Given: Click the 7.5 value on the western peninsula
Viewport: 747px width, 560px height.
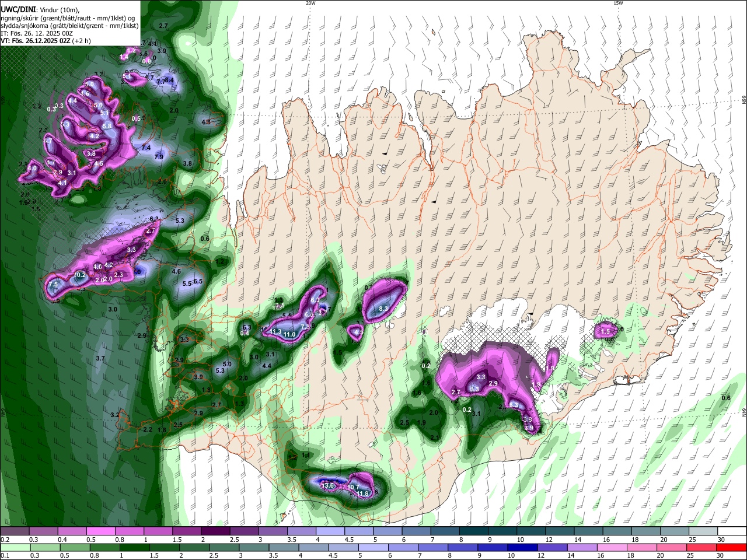Looking at the screenshot, I should (x=53, y=284).
